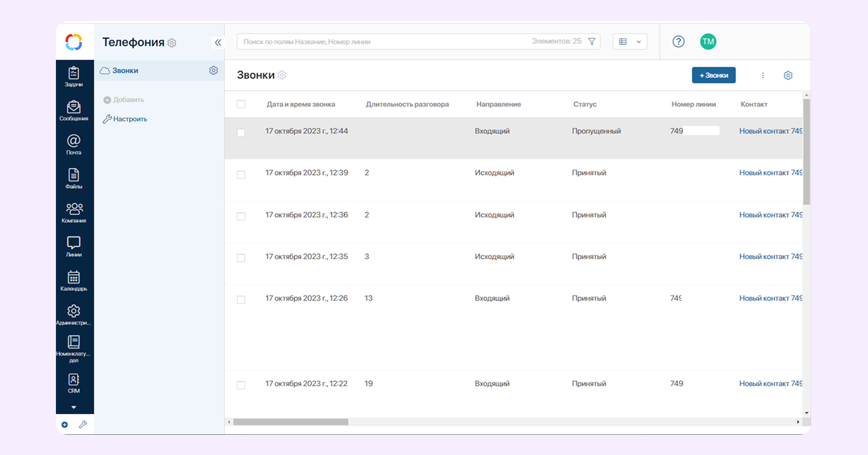Open Новый контакт link for 12:26 call
The width and height of the screenshot is (868, 455).
[x=771, y=298]
